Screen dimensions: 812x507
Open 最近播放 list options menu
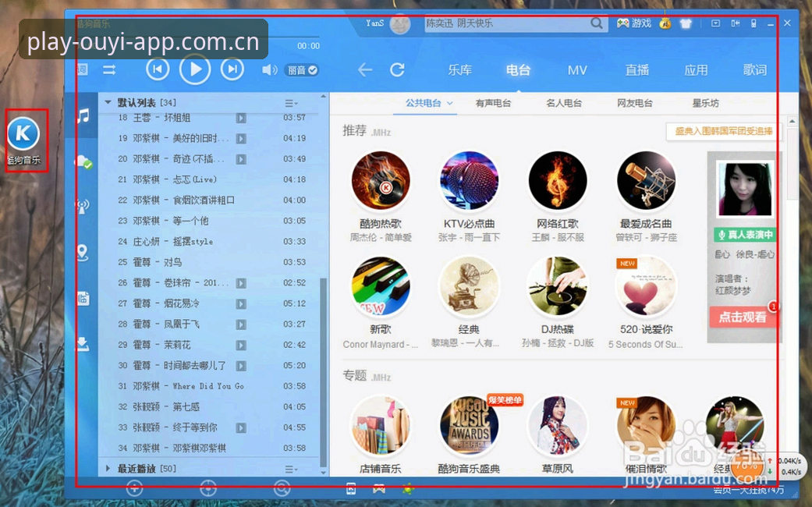(x=291, y=470)
